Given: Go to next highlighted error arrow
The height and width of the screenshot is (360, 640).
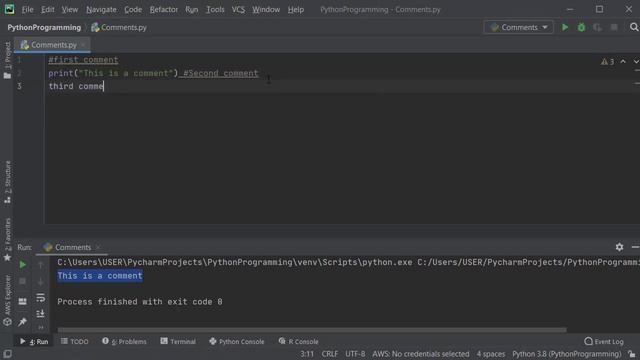Looking at the screenshot, I should (x=636, y=62).
